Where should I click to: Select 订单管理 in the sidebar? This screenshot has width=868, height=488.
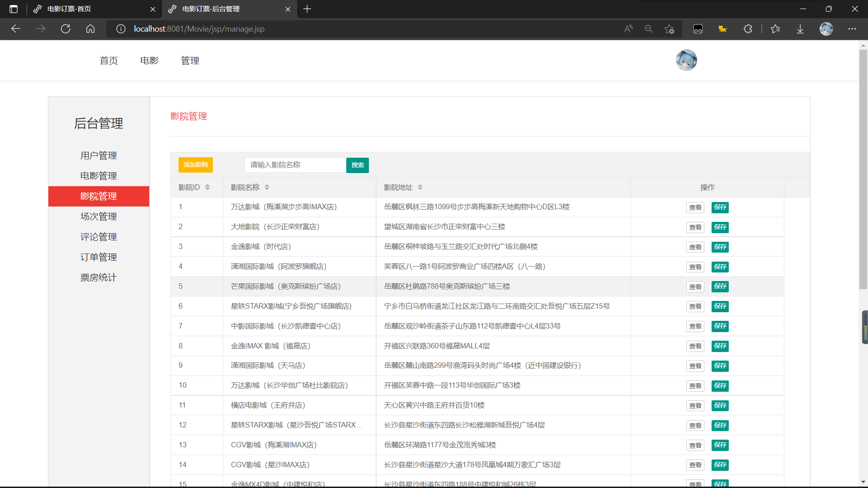click(99, 257)
